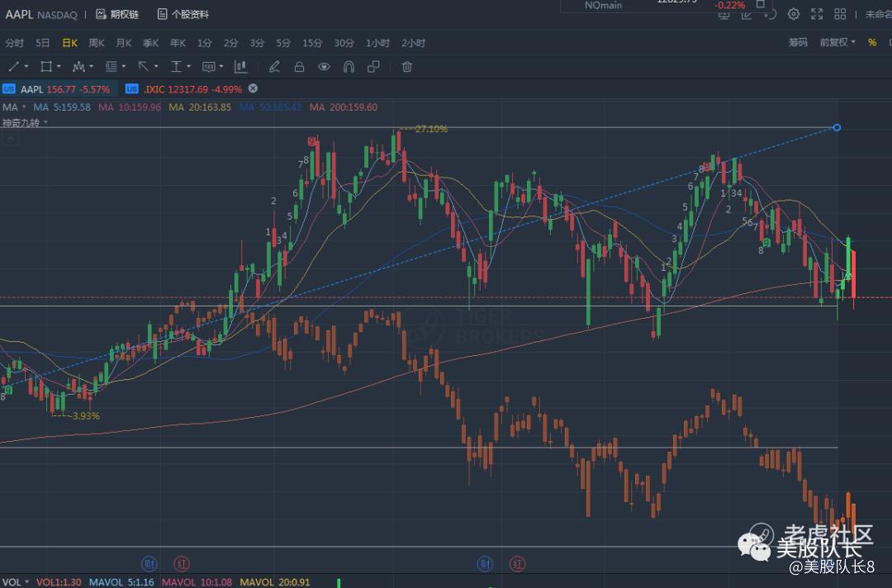Open the MA indicator dropdown
Screen dimensions: 892x588
click(14, 107)
